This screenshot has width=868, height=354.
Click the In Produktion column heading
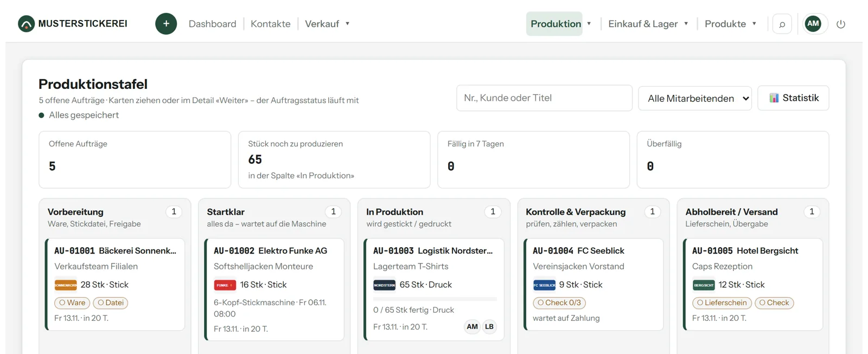point(394,212)
